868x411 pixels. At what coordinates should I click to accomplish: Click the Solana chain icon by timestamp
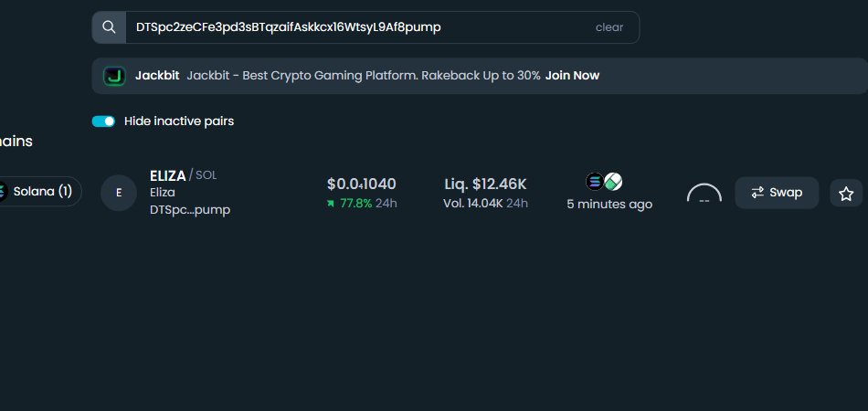[x=595, y=182]
